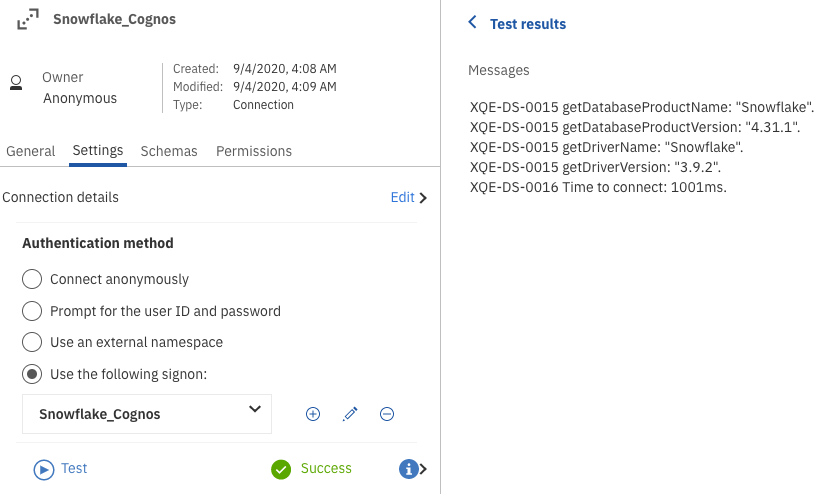Viewport: 824px width, 494px height.
Task: Expand connection details with Edit chevron
Action: pyautogui.click(x=424, y=198)
